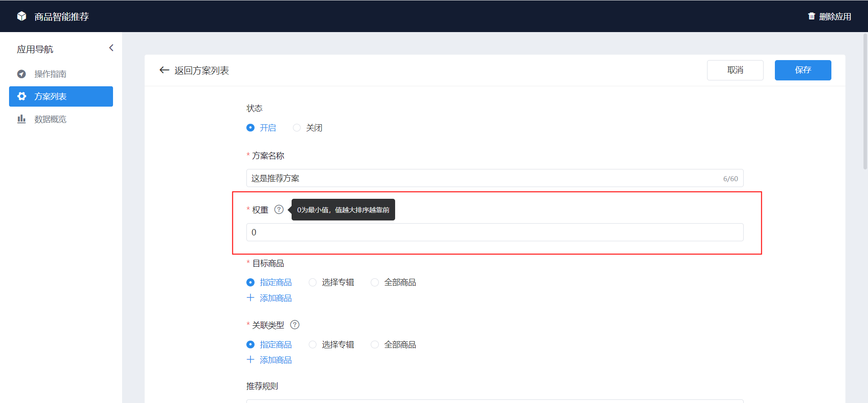Click the 返回方案列表 link
The height and width of the screenshot is (403, 868).
202,70
